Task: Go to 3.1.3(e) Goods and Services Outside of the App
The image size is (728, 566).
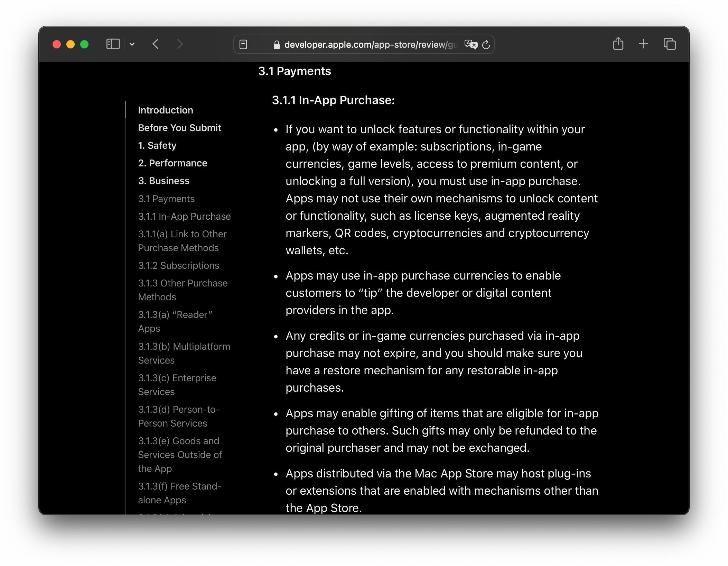Action: [x=180, y=455]
